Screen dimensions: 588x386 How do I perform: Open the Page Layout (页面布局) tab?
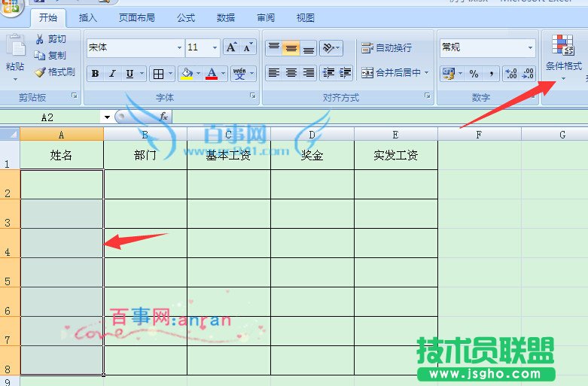tap(137, 17)
